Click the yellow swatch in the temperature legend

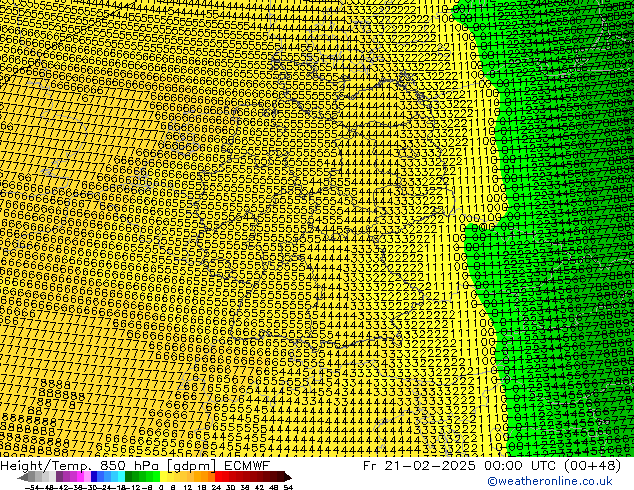(x=163, y=476)
